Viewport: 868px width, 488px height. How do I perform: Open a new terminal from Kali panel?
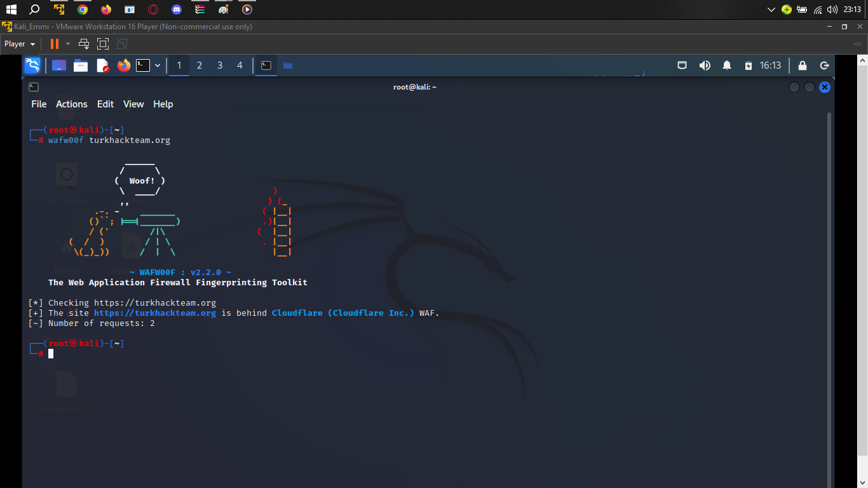point(144,65)
